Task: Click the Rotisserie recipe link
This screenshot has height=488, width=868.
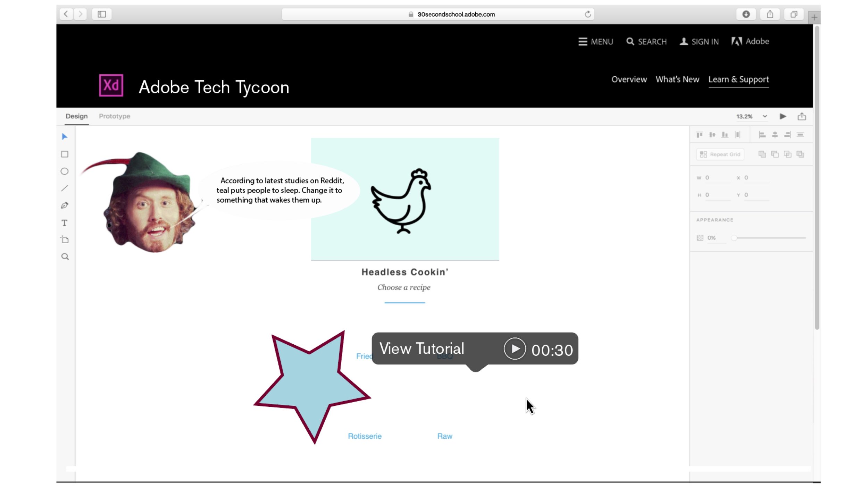Action: (365, 436)
